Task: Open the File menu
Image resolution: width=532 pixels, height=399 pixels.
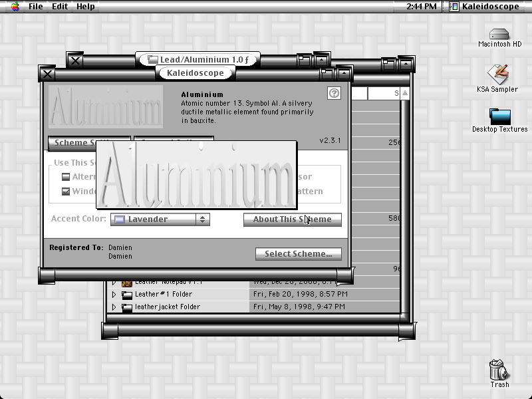Action: tap(36, 6)
